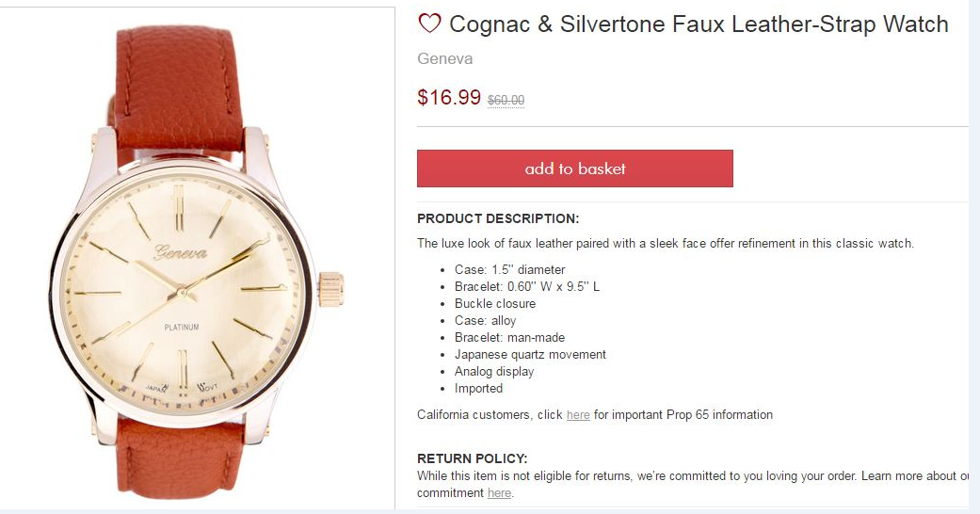Click the crossed-out $60.00 original price

(506, 100)
